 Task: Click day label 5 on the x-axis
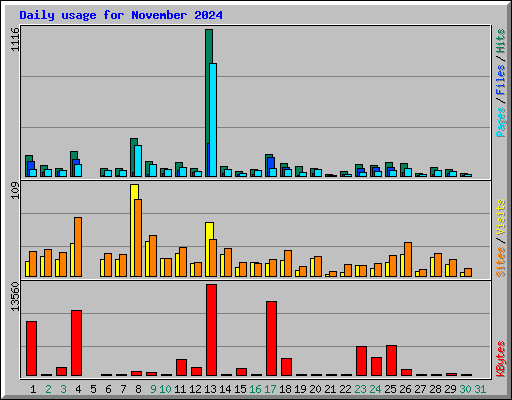(x=93, y=389)
